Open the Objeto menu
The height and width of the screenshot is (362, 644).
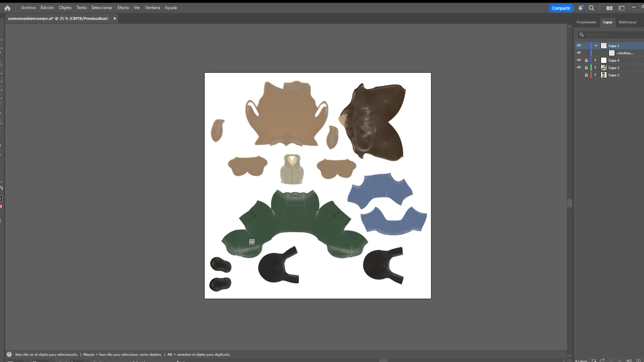click(65, 8)
